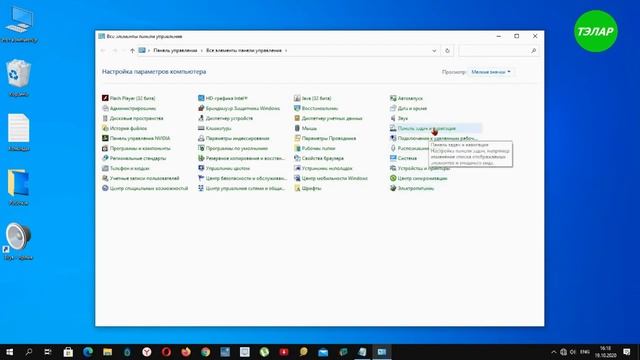Open the Flash Player (32 бита) item
This screenshot has width=640, height=360.
pos(129,98)
